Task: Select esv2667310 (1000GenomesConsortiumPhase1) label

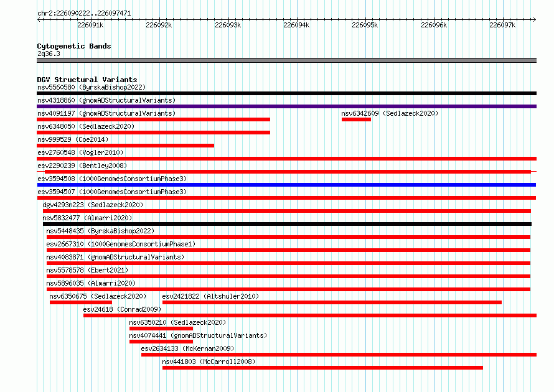Action: click(121, 244)
